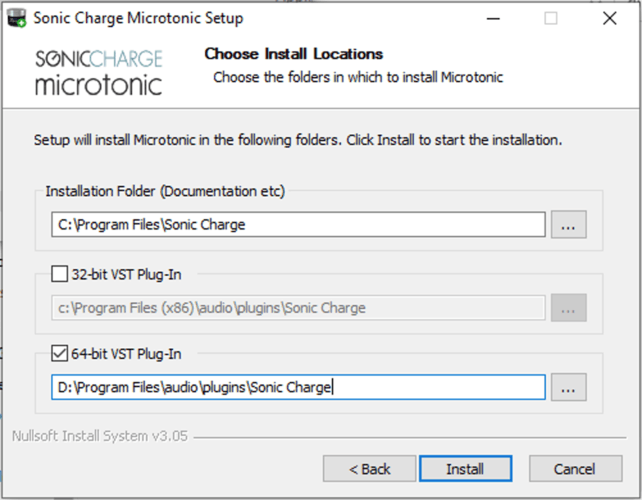Browse for the Installation Folder location
The image size is (642, 500).
point(569,224)
